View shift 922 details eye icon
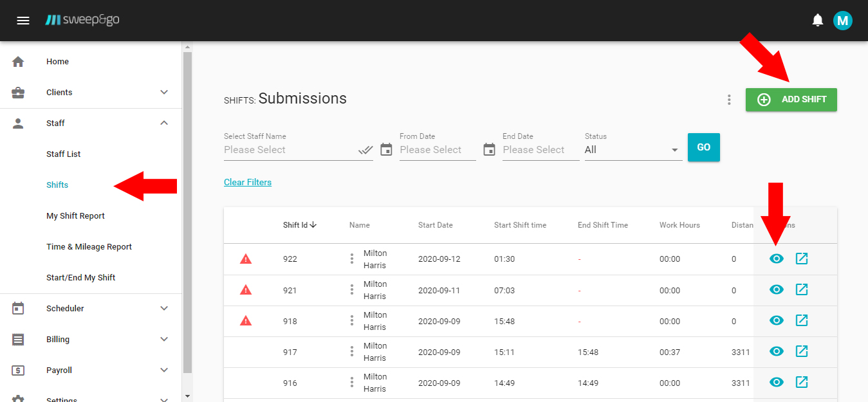Screen dimensions: 868x402 pos(777,259)
